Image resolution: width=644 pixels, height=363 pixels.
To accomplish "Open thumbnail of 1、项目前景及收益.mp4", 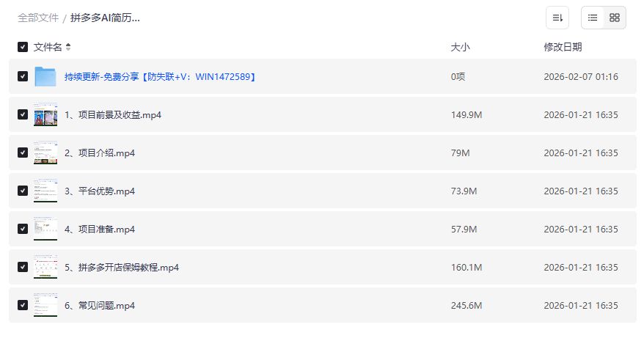I will [x=45, y=114].
